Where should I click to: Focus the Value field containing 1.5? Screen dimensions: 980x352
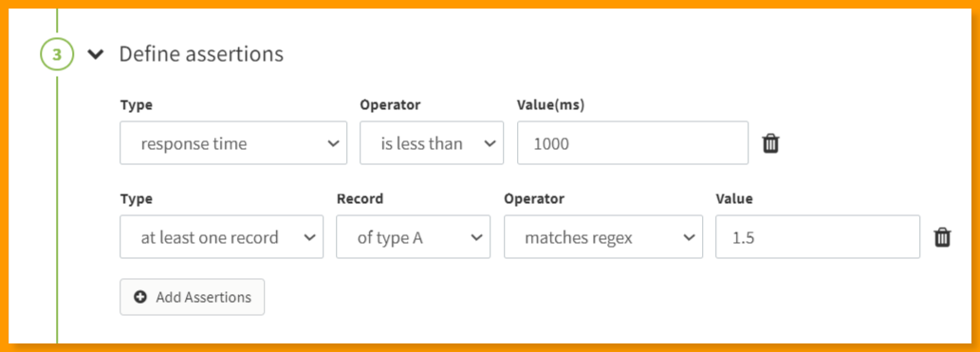pyautogui.click(x=818, y=237)
